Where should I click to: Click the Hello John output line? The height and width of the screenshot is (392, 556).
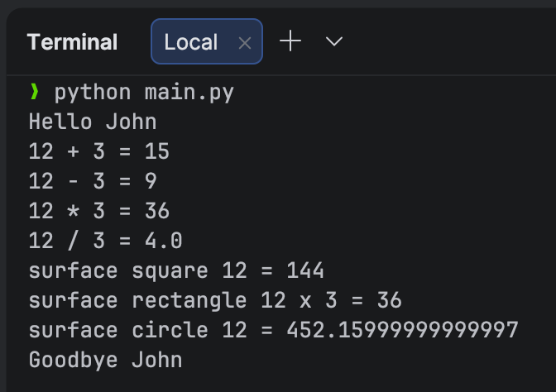click(93, 122)
